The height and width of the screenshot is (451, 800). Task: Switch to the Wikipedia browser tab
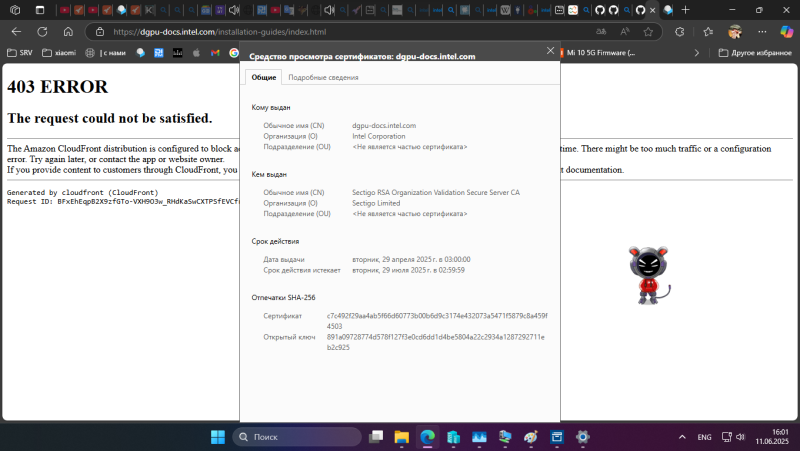505,10
